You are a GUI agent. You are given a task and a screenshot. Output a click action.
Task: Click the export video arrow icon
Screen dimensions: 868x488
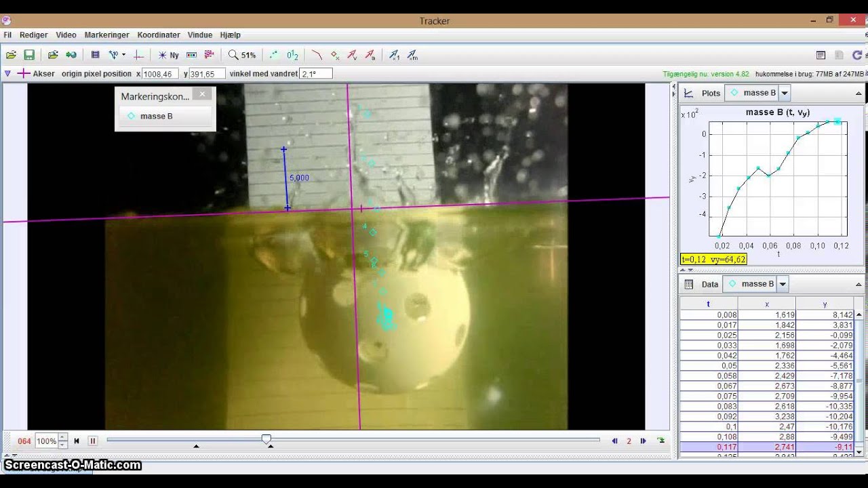coord(71,55)
